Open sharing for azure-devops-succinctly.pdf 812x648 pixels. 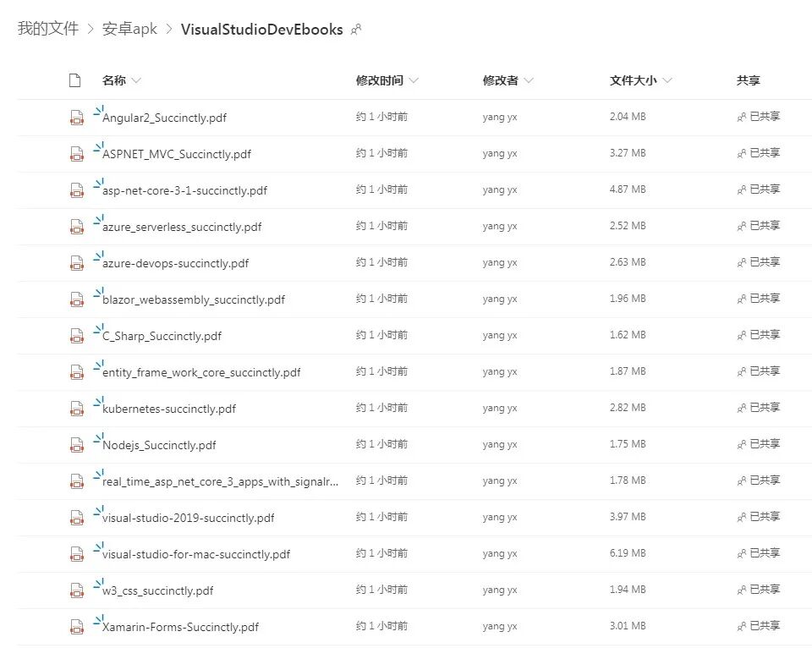[759, 262]
